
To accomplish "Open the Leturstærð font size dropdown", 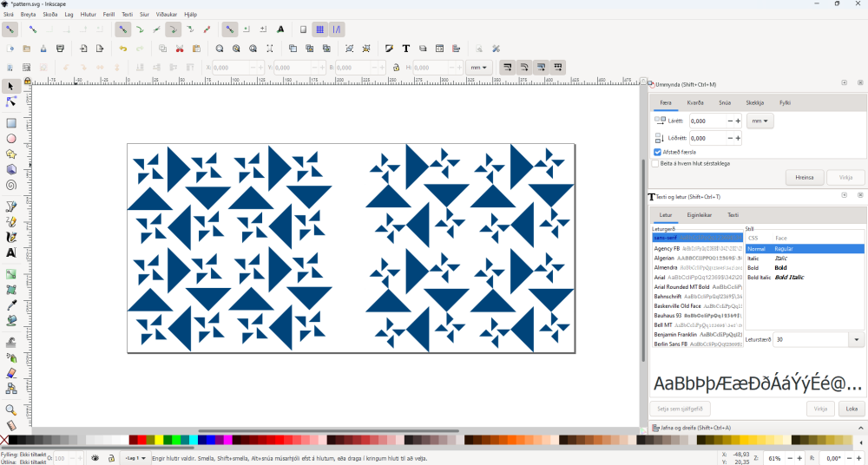I will (857, 339).
